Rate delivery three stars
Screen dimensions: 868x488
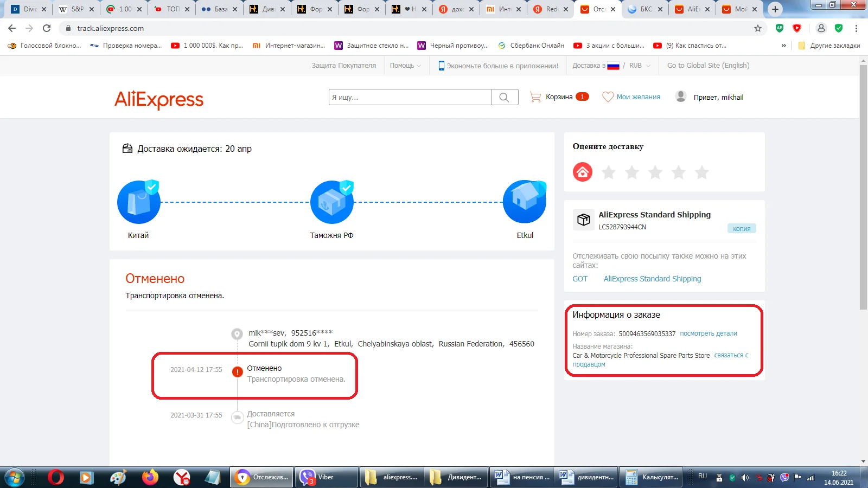[x=655, y=172]
